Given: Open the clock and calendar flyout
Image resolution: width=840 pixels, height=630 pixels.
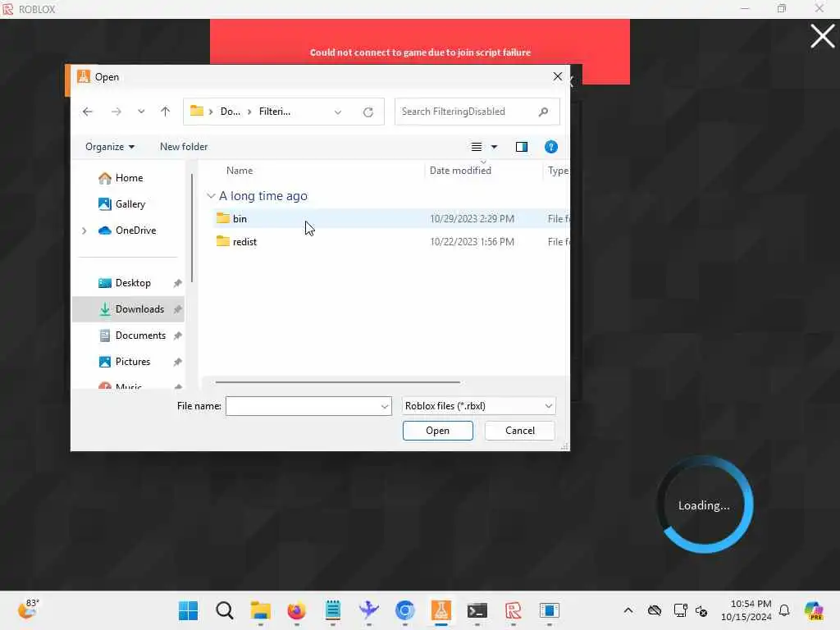Looking at the screenshot, I should click(746, 610).
